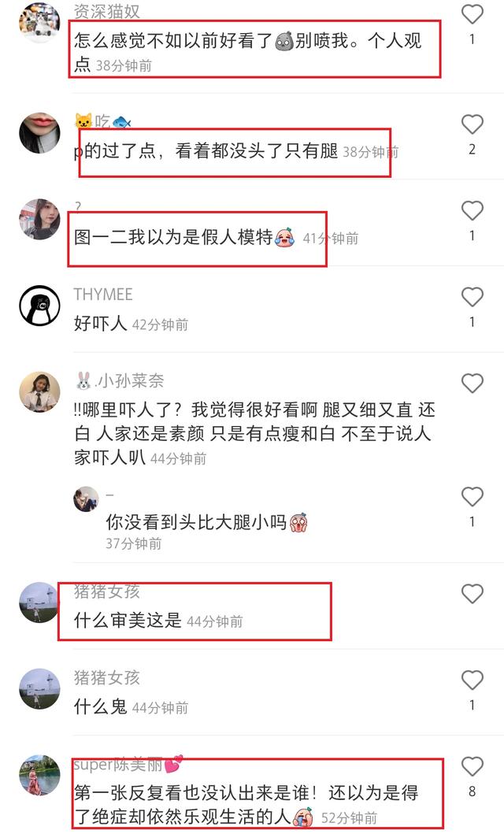Like super陈美丽's comment with 8 likes

click(472, 766)
